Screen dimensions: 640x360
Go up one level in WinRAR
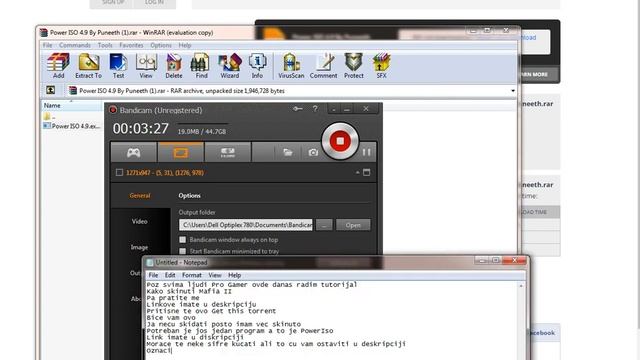point(51,90)
